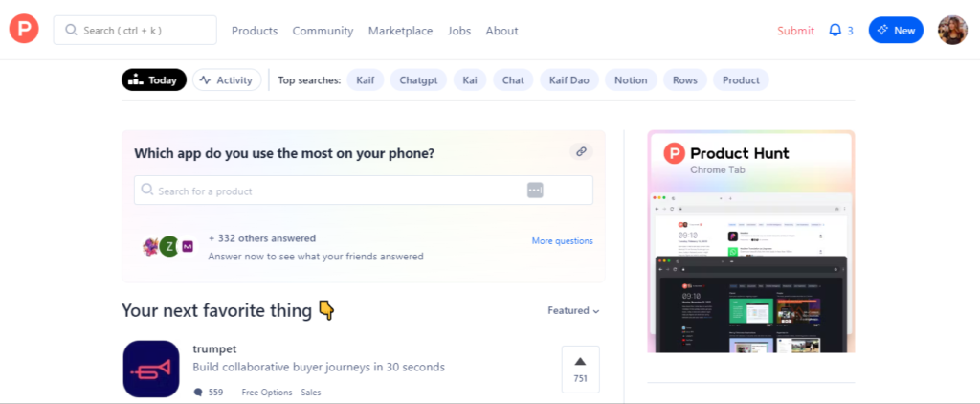The width and height of the screenshot is (980, 404).
Task: Click the blue New button
Action: (896, 30)
